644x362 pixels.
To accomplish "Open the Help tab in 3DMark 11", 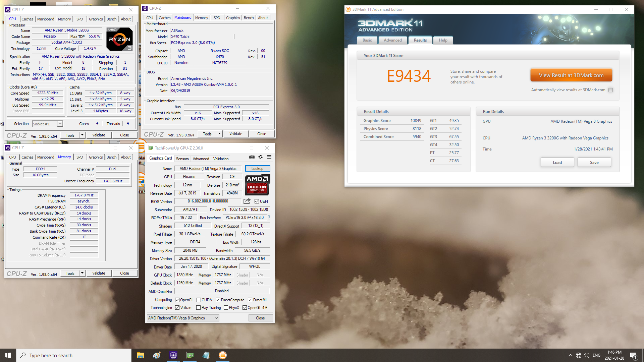I will pyautogui.click(x=443, y=40).
